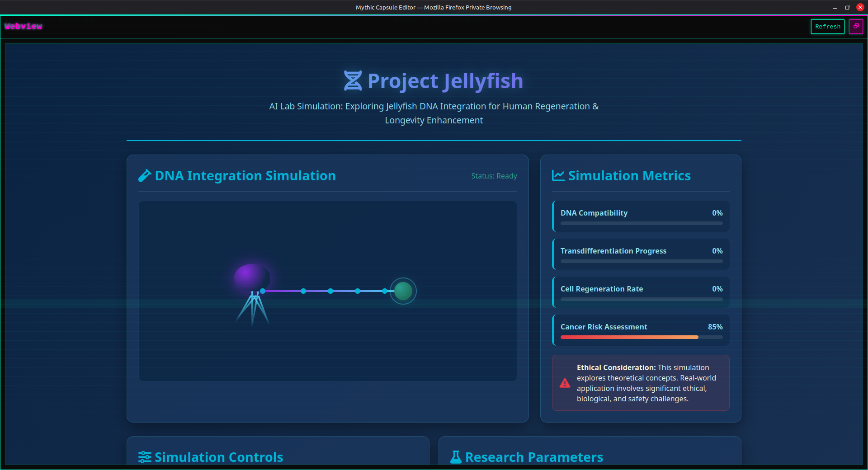868x470 pixels.
Task: Click the Ethical Consideration notice box
Action: 640,383
